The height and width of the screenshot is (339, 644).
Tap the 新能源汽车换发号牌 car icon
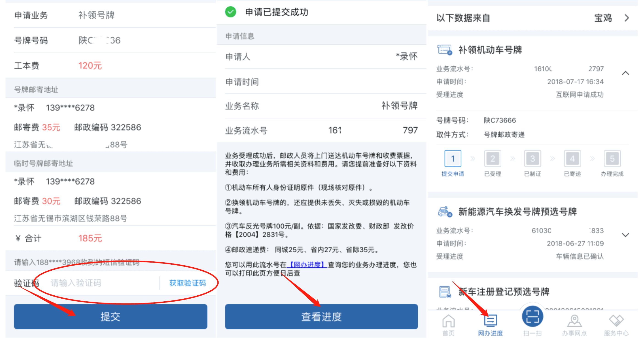click(445, 212)
